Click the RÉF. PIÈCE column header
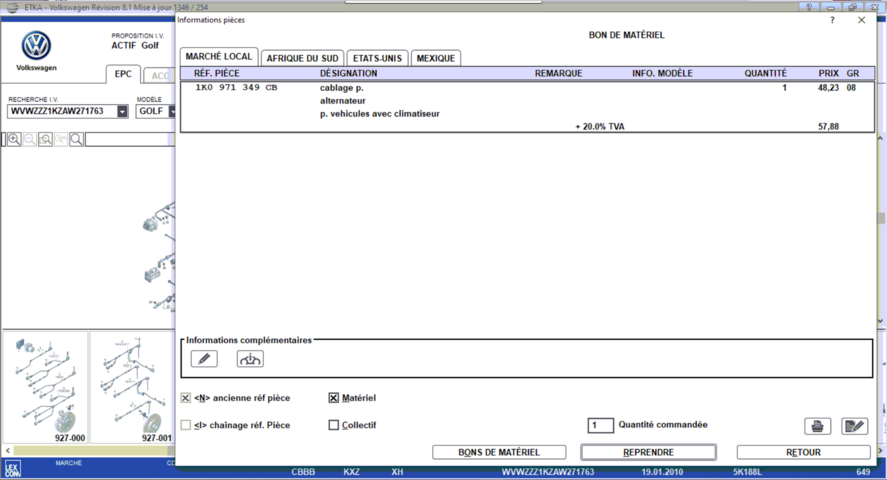887x480 pixels. 217,73
